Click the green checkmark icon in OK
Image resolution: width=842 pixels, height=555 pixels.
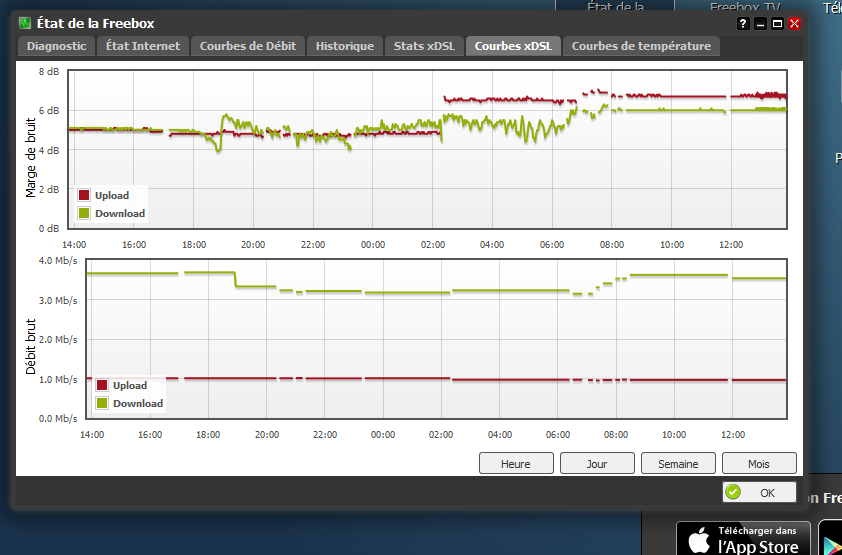[733, 492]
